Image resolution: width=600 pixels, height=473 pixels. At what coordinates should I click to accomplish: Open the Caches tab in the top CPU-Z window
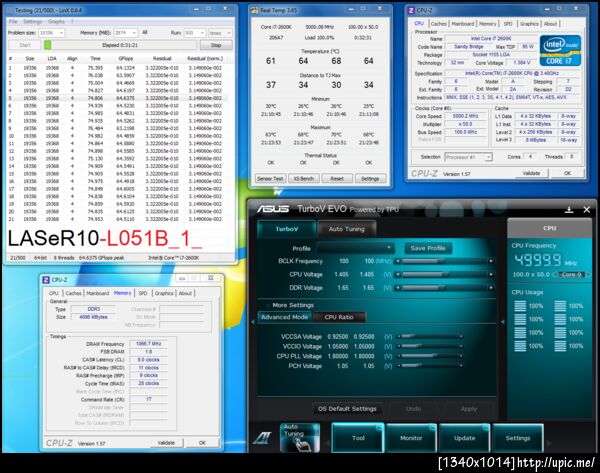click(x=439, y=24)
